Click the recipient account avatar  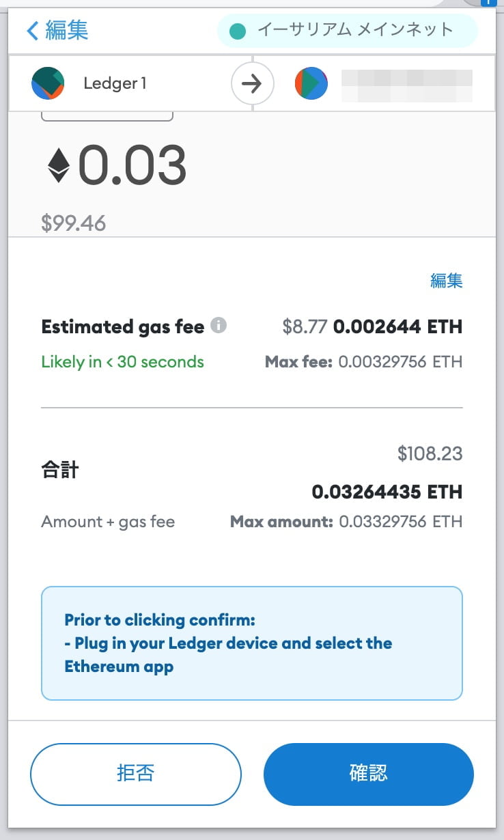click(x=311, y=84)
